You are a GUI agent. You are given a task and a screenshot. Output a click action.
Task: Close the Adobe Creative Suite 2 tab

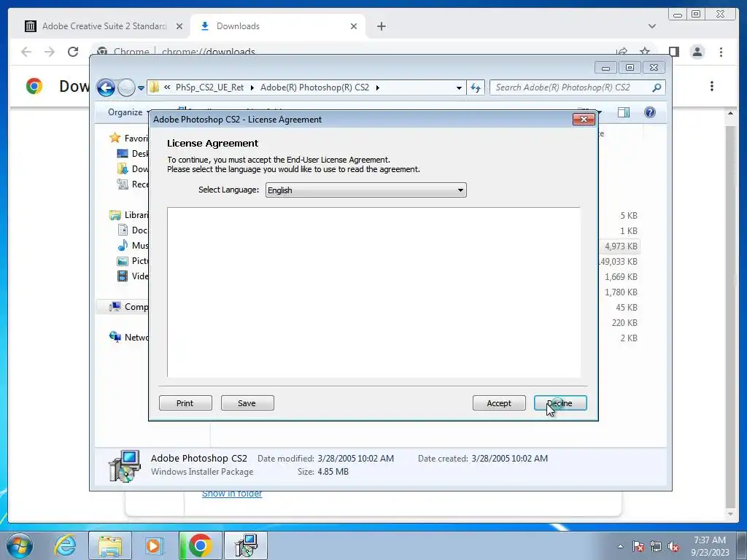pos(179,26)
